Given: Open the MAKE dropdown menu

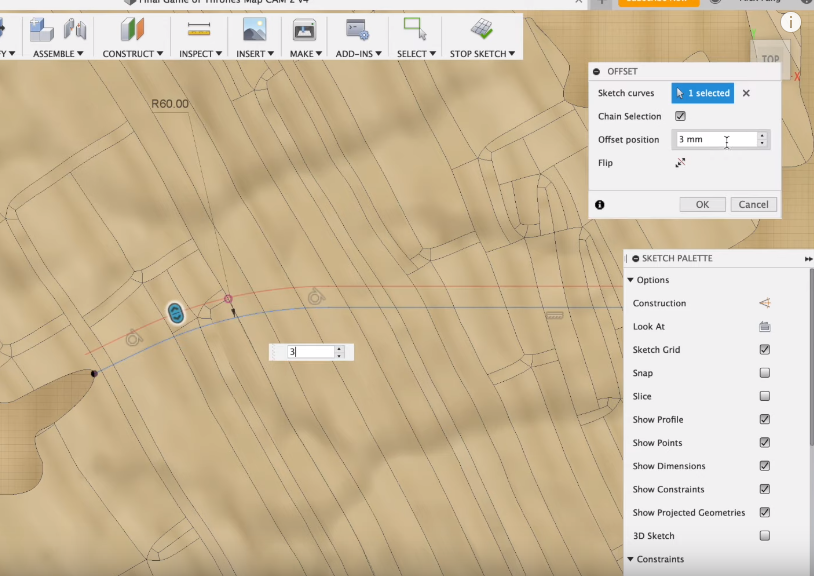Looking at the screenshot, I should pyautogui.click(x=306, y=53).
